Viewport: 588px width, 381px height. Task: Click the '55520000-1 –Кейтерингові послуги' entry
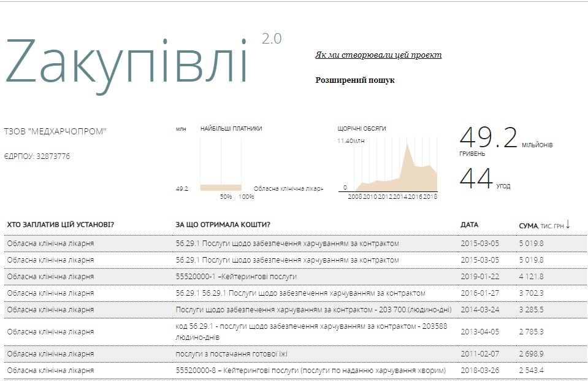(x=235, y=277)
